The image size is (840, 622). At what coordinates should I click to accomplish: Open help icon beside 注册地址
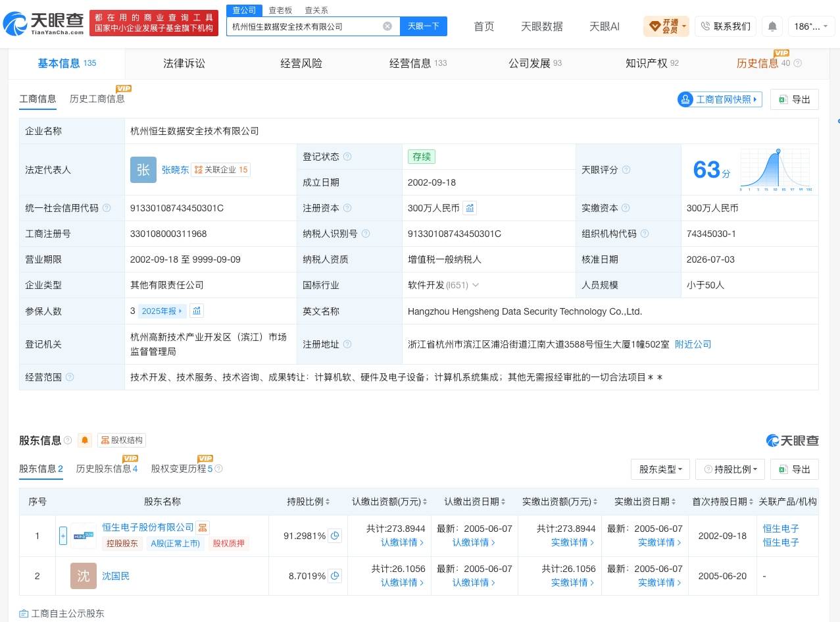(347, 344)
